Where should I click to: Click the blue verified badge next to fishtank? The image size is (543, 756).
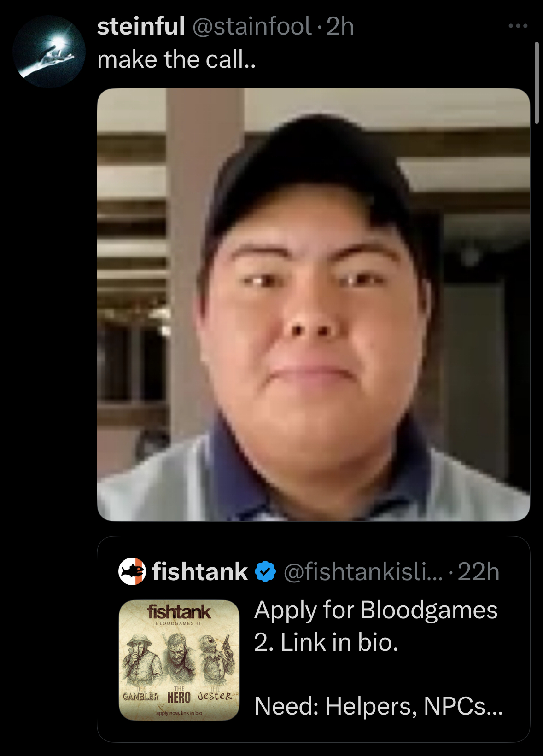click(x=266, y=572)
